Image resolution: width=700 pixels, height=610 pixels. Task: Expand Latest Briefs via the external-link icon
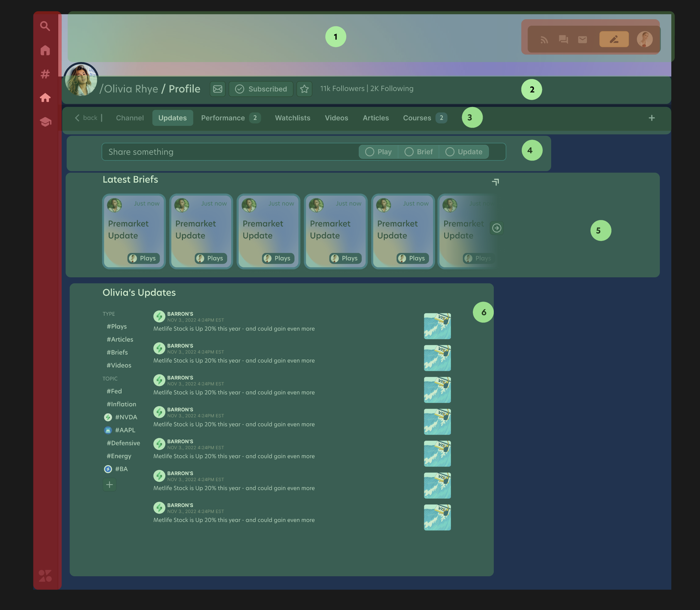[x=495, y=182]
